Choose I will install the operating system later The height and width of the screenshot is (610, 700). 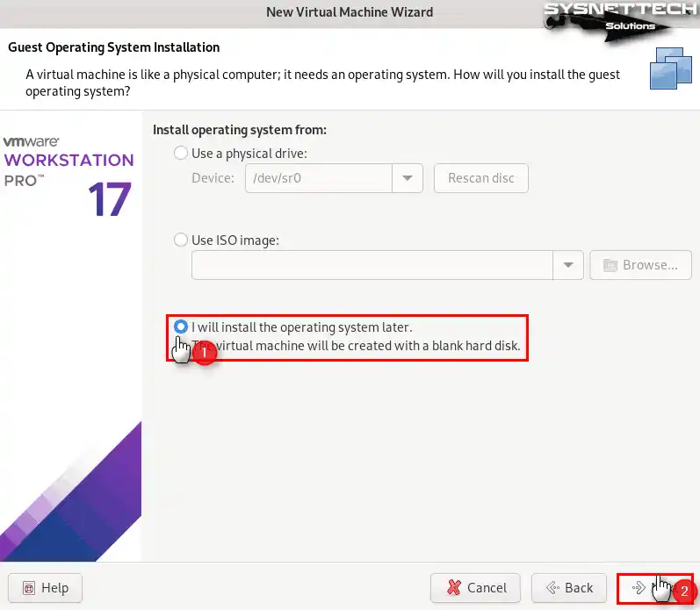coord(181,327)
